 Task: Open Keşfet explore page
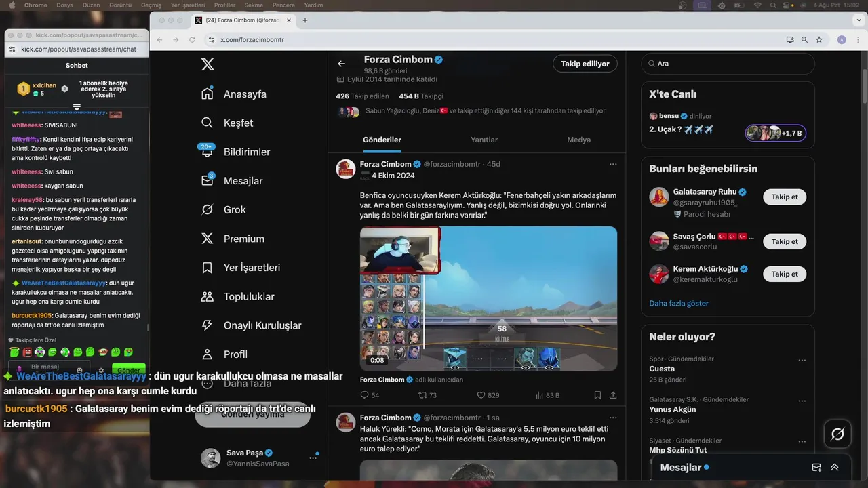[x=227, y=123]
